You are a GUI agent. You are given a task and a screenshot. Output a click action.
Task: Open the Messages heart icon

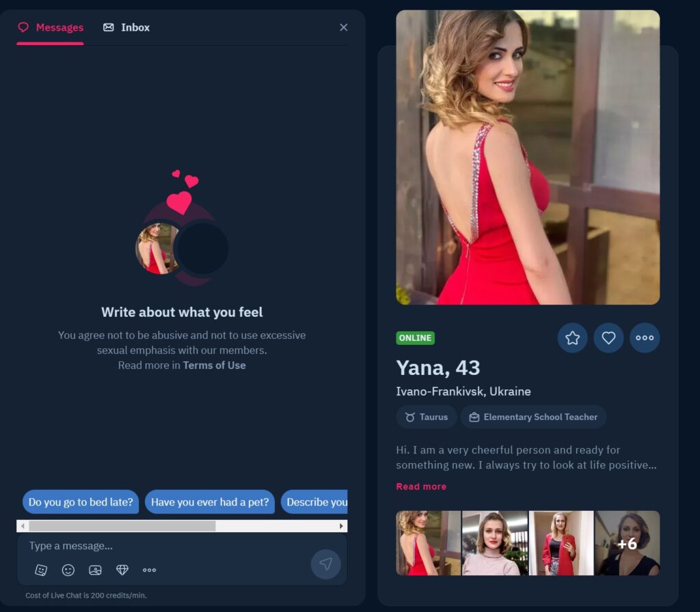coord(23,27)
